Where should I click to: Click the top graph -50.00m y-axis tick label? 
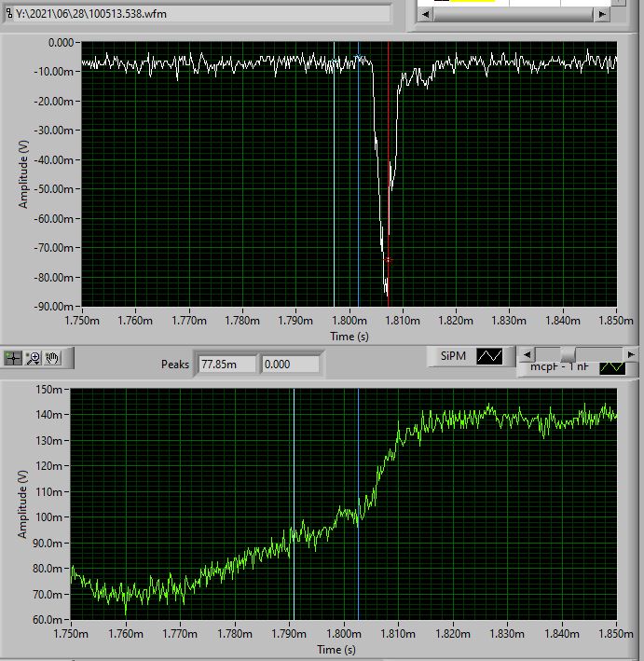(53, 189)
